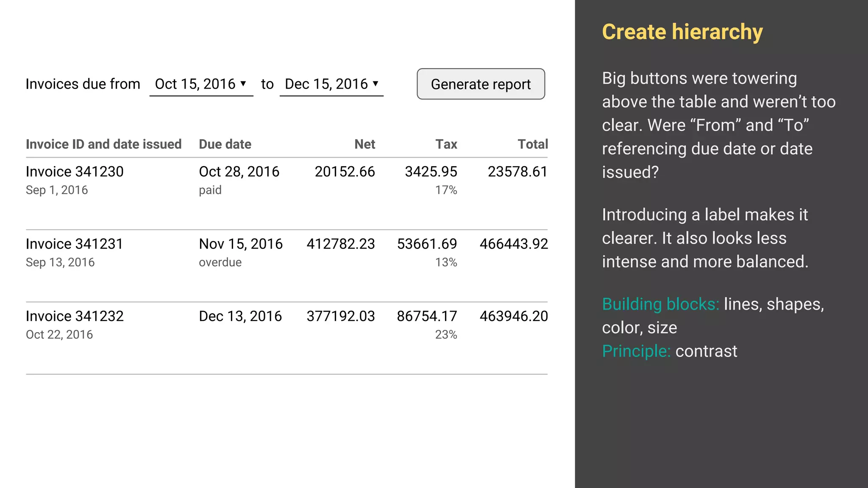Click the overdue status label
The width and height of the screenshot is (868, 488).
point(220,262)
